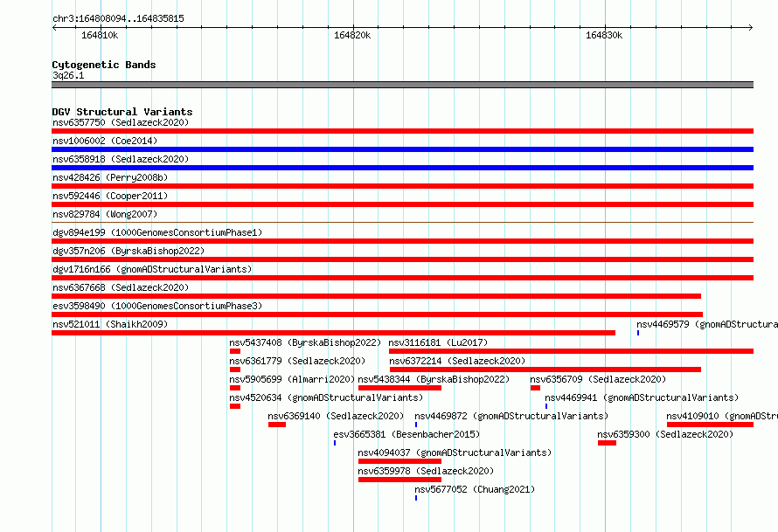778x532 pixels.
Task: Click the nsv6361779 (Sedlazeck2020) label
Action: (x=297, y=361)
